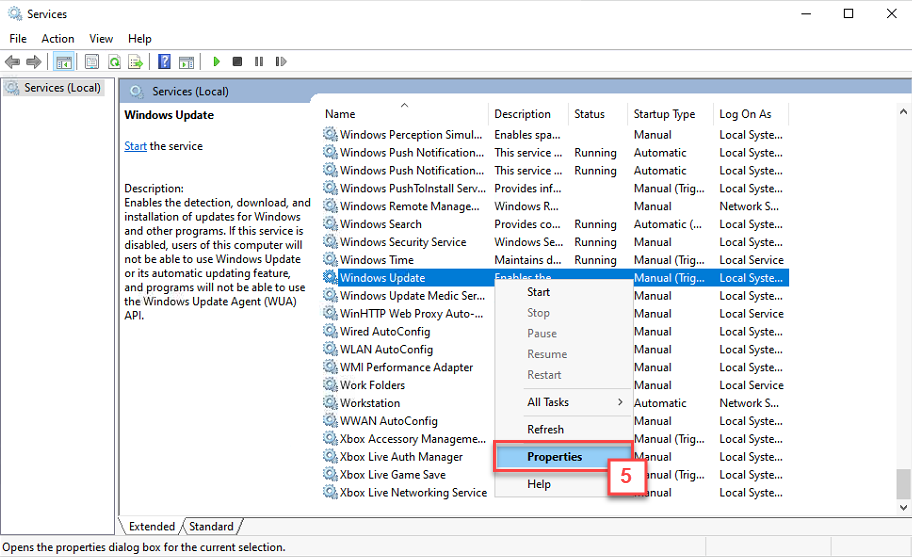Sort by the Name column header
Screen dimensions: 912x557
click(x=404, y=114)
